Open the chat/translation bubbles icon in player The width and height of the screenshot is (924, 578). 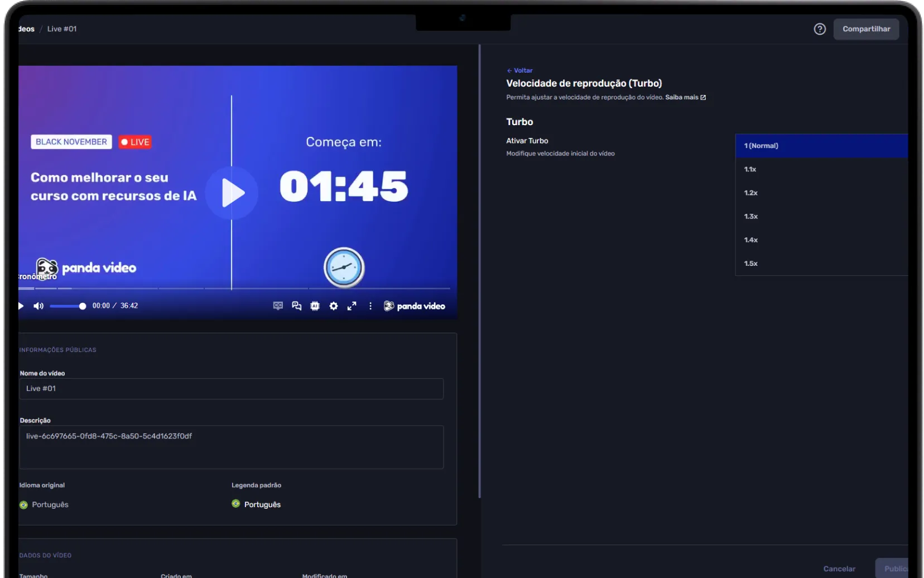[x=297, y=306]
